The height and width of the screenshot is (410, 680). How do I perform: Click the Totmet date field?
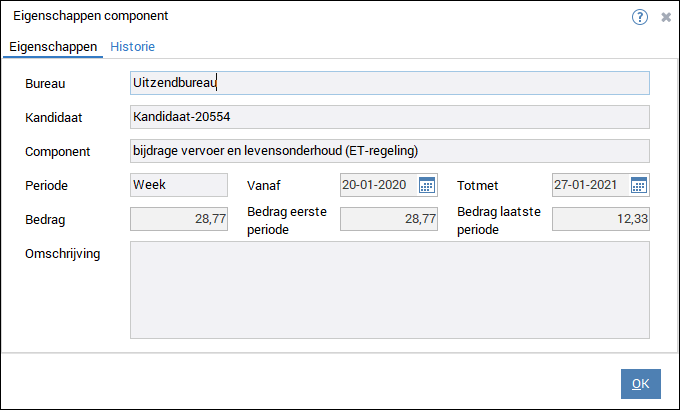(x=590, y=185)
